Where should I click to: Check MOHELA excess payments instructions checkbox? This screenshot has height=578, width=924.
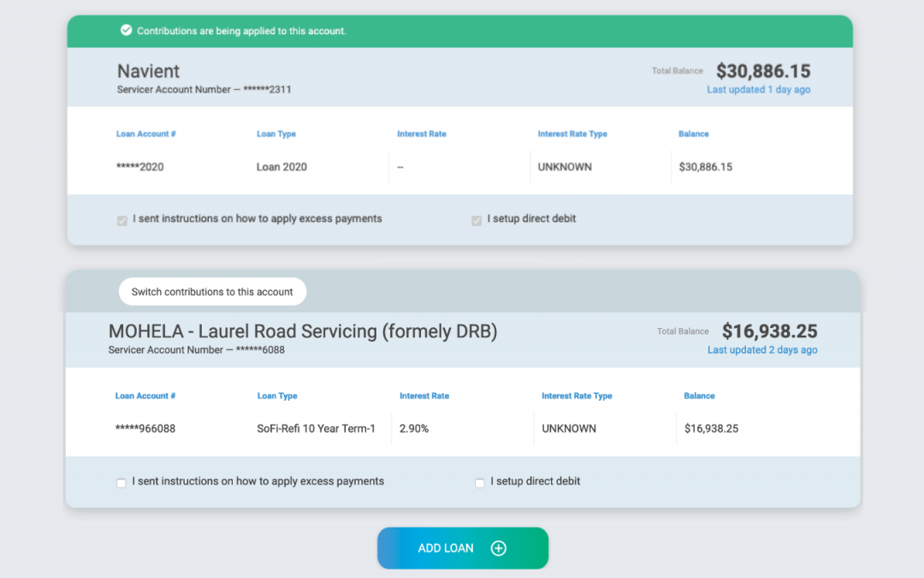[121, 483]
